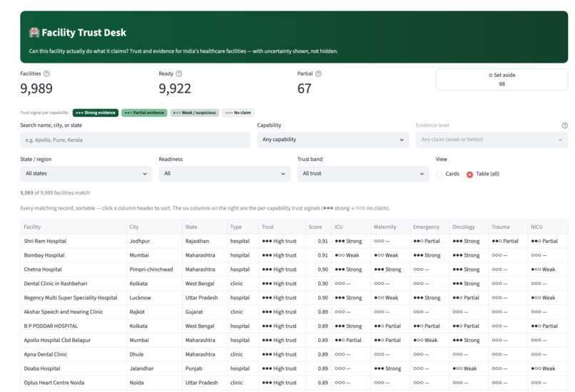Click the Weak / suspicious legend badge

click(195, 113)
